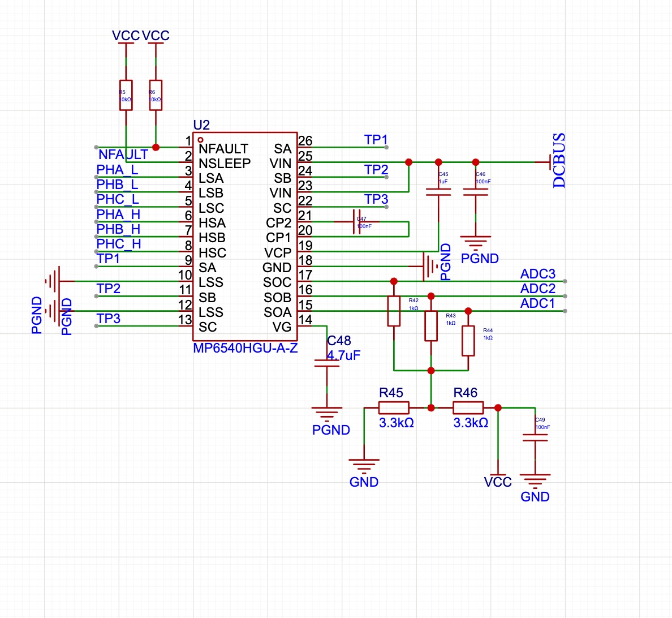672x618 pixels.
Task: Select the C49 100nF capacitor symbol
Action: (x=535, y=437)
